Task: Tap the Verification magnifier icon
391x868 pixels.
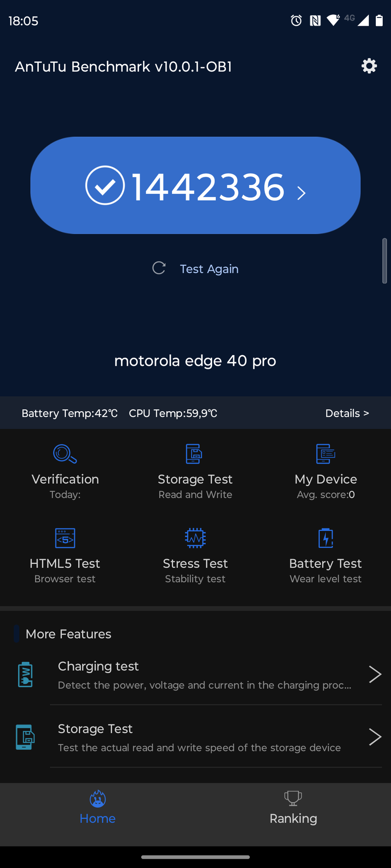Action: 65,454
